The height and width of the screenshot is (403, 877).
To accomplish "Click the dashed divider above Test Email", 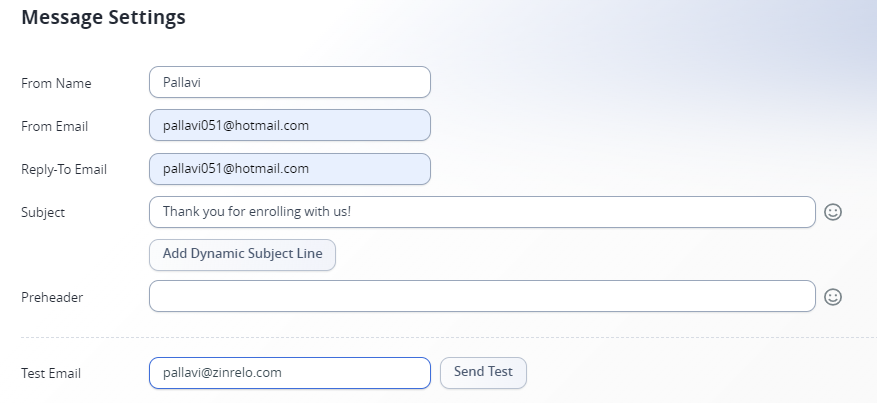I will pos(449,338).
